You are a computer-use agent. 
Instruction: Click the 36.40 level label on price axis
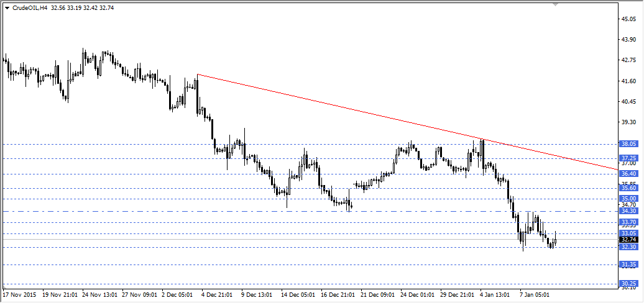click(x=628, y=174)
